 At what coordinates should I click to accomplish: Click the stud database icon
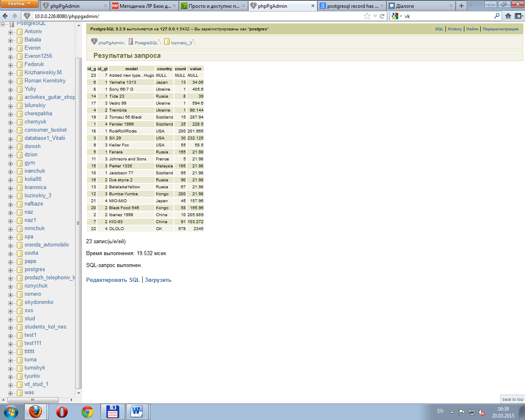20,319
